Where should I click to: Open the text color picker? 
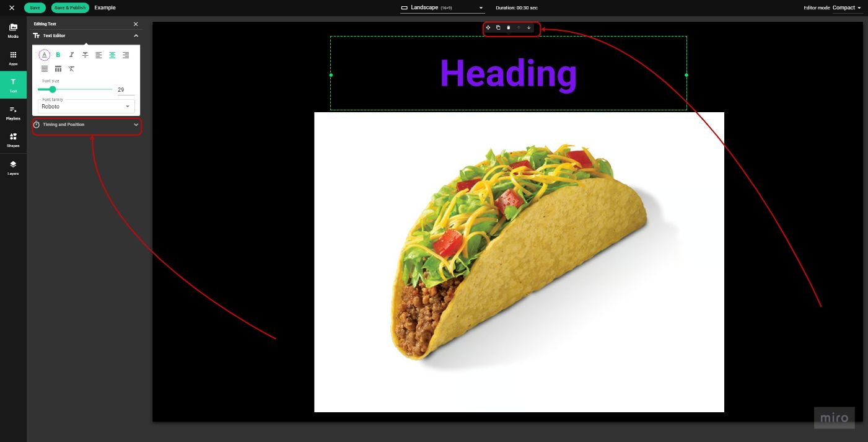(x=44, y=55)
